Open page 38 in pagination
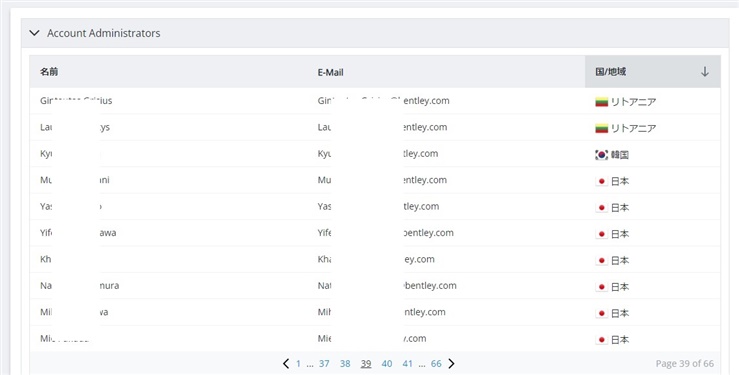Image resolution: width=739 pixels, height=375 pixels. [345, 364]
